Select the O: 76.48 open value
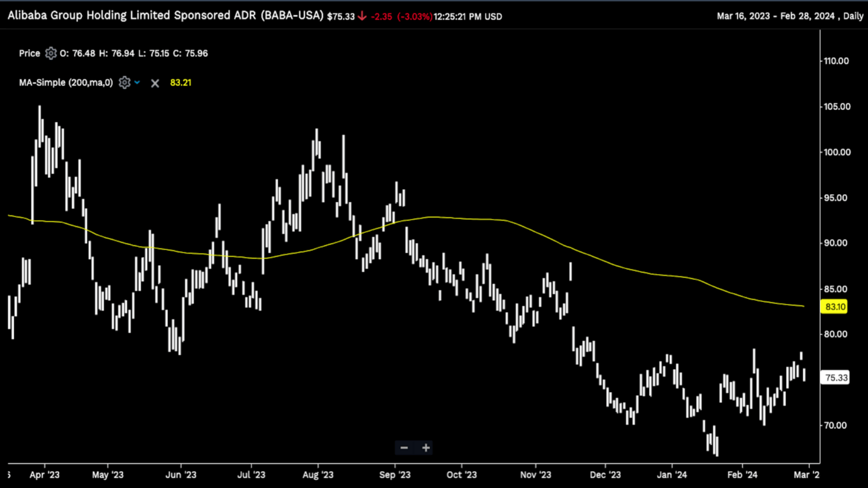 [x=78, y=53]
